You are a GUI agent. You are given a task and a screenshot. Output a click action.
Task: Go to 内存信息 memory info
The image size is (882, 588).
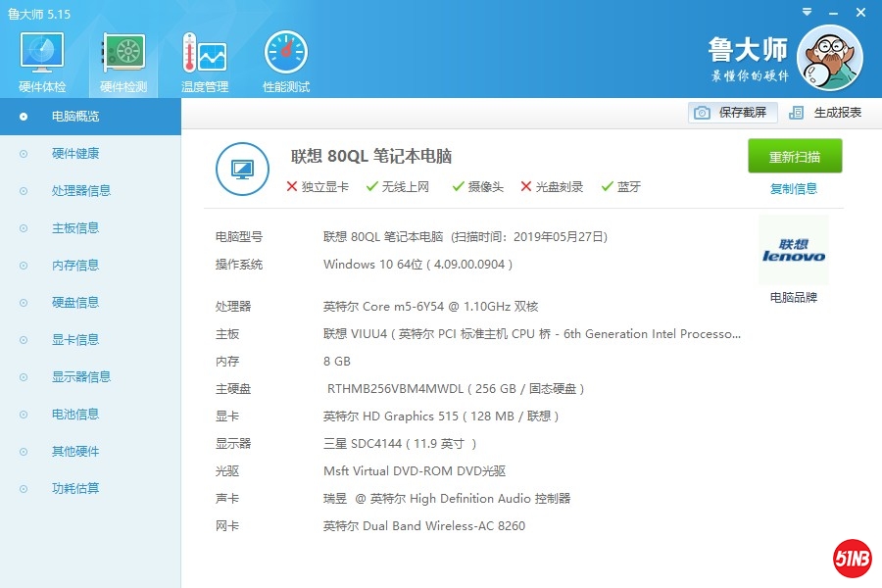(x=75, y=266)
